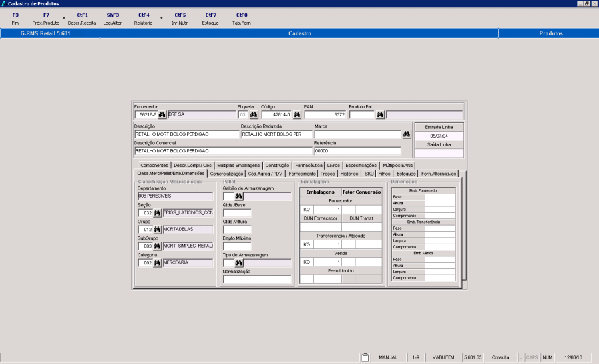Click the F7 Próx.Produto toolbar button
This screenshot has width=599, height=364.
coord(46,19)
